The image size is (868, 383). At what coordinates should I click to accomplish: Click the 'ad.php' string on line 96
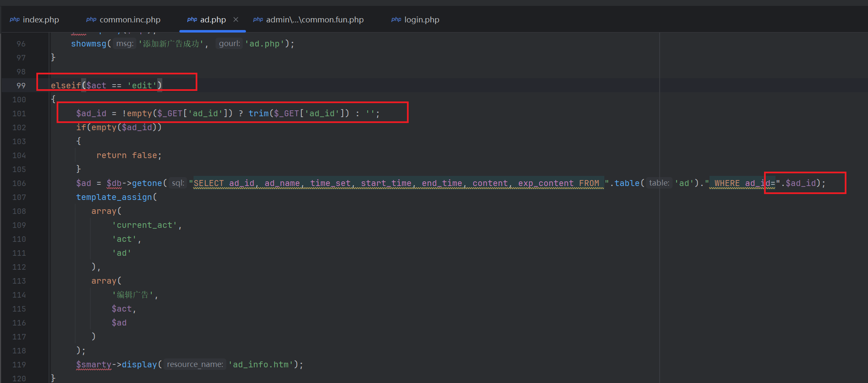point(265,44)
